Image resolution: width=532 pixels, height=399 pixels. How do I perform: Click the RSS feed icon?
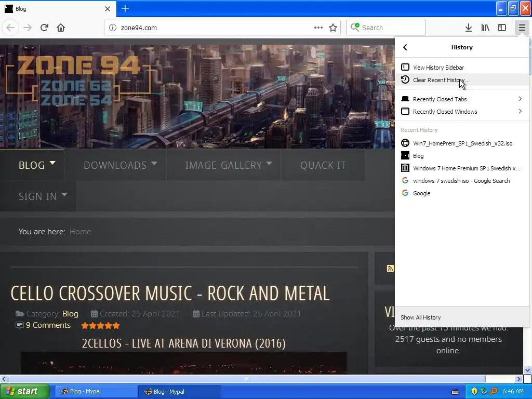coord(390,269)
